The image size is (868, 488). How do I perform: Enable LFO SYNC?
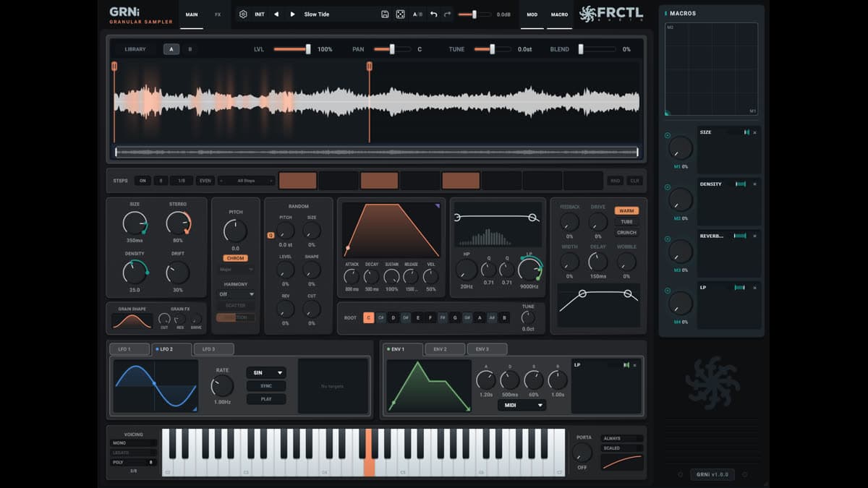[x=266, y=386]
